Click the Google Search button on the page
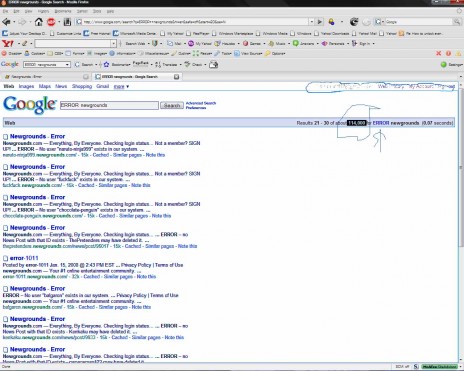The width and height of the screenshot is (464, 371). [x=172, y=105]
